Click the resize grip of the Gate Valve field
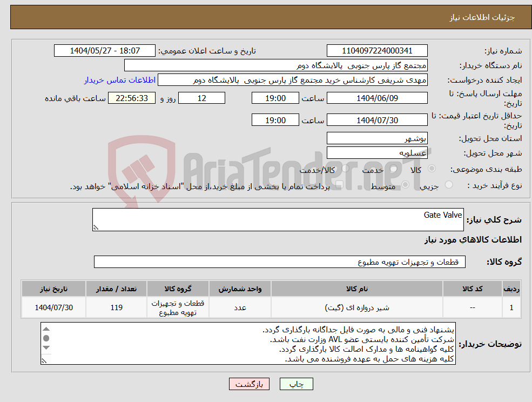 (95, 227)
